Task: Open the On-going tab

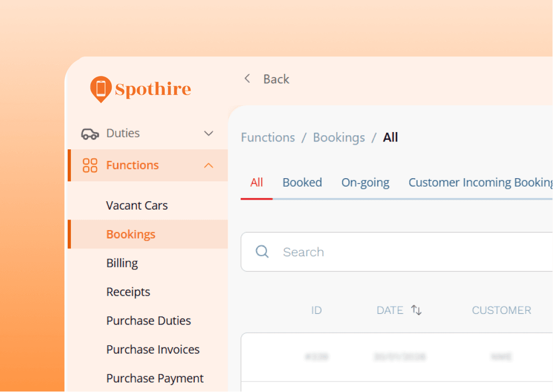Action: click(x=365, y=183)
